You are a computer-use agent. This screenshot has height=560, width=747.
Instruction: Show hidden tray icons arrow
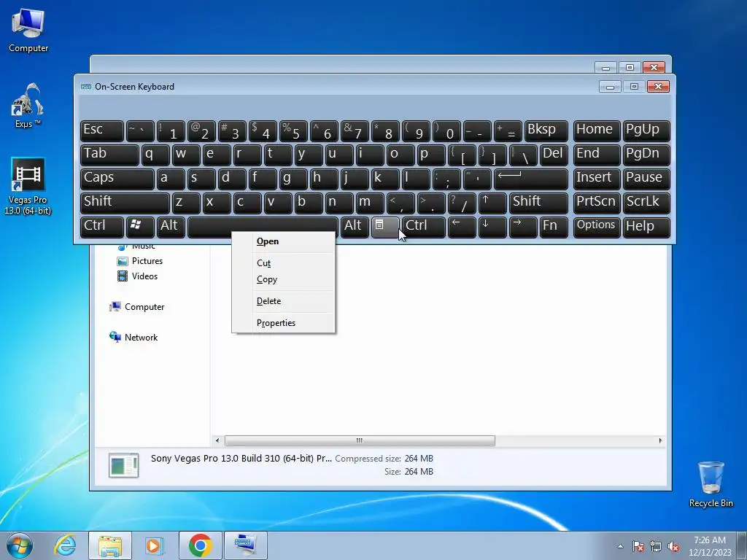tap(620, 546)
